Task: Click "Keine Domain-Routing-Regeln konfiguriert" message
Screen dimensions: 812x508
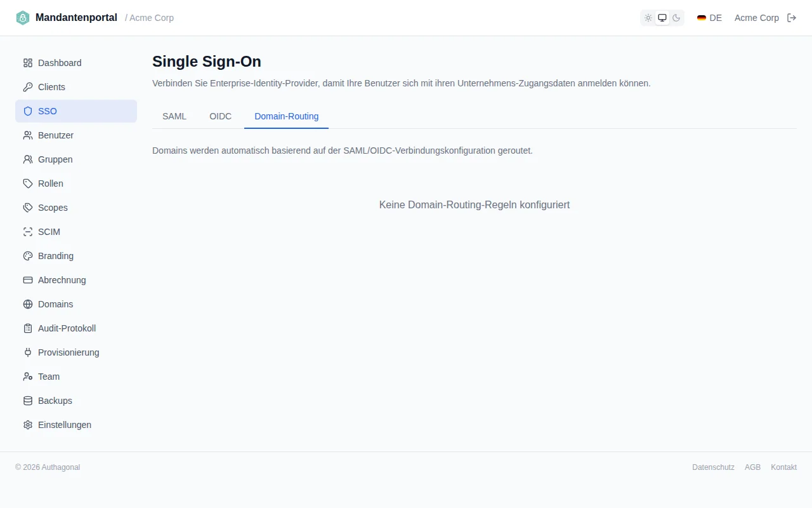Action: click(475, 205)
